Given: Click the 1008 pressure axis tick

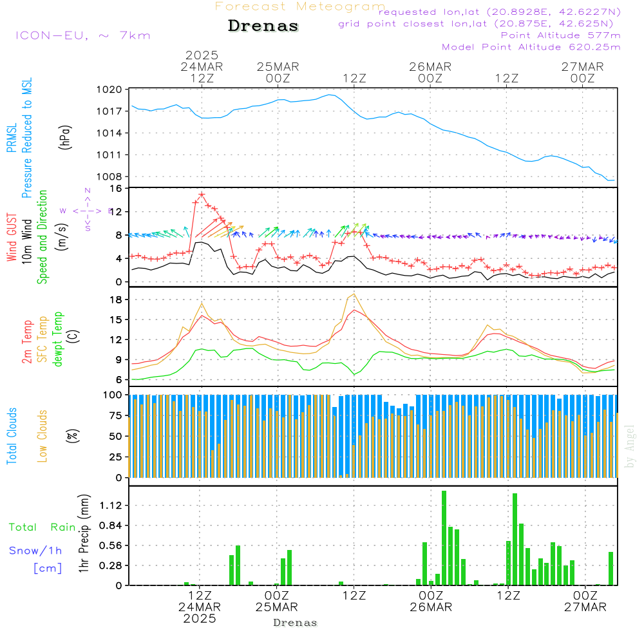Looking at the screenshot, I should coord(109,176).
